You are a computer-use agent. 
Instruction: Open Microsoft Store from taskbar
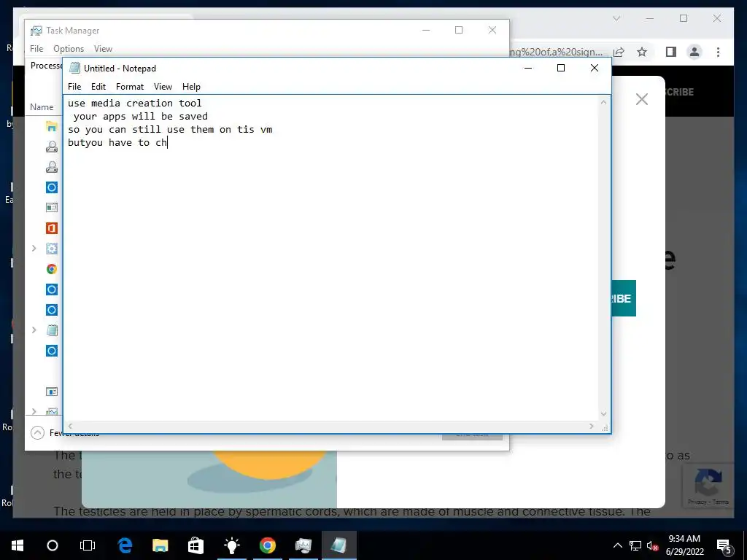(x=196, y=545)
